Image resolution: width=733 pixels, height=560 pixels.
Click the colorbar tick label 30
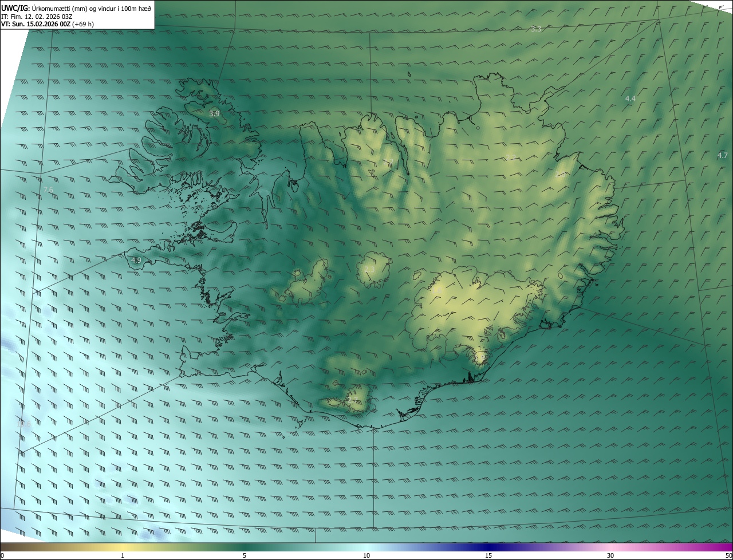click(x=610, y=555)
